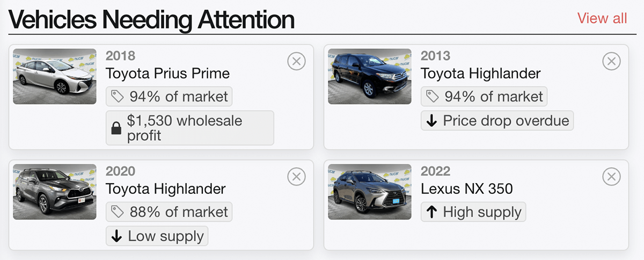Click the 88% of market tag

pyautogui.click(x=169, y=212)
